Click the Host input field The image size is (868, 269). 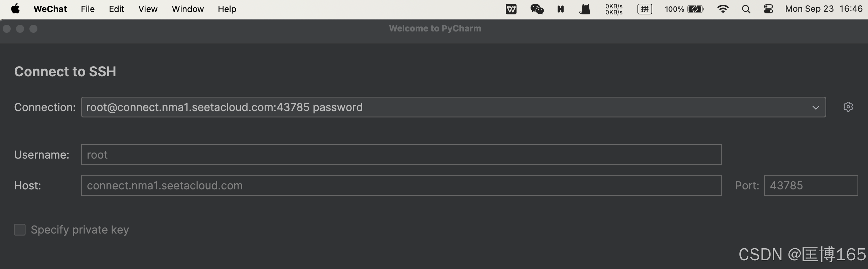point(401,185)
